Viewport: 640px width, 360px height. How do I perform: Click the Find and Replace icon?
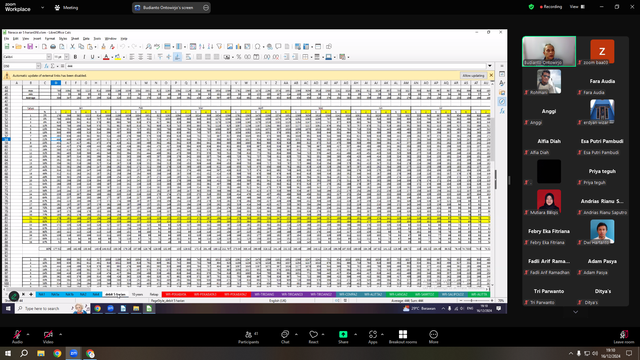[x=149, y=47]
